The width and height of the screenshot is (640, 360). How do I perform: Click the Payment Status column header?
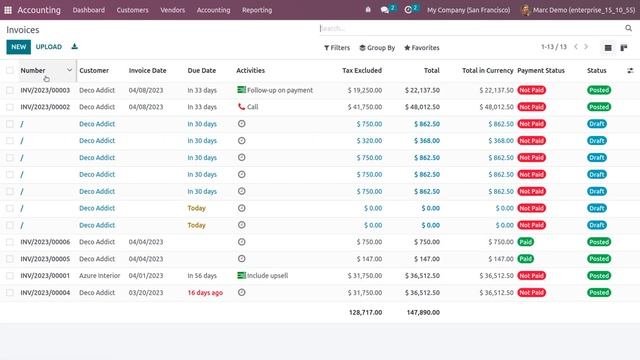point(541,71)
